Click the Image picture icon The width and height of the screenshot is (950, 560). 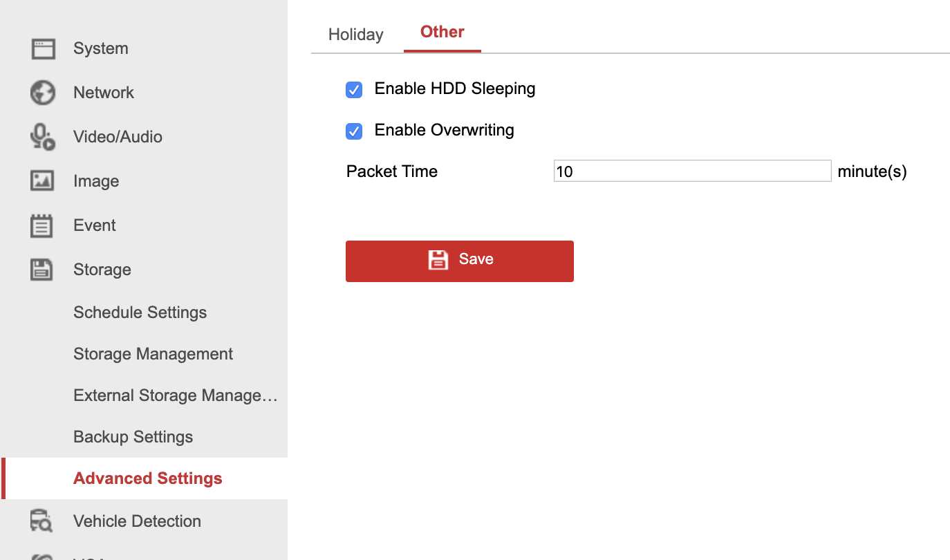42,181
